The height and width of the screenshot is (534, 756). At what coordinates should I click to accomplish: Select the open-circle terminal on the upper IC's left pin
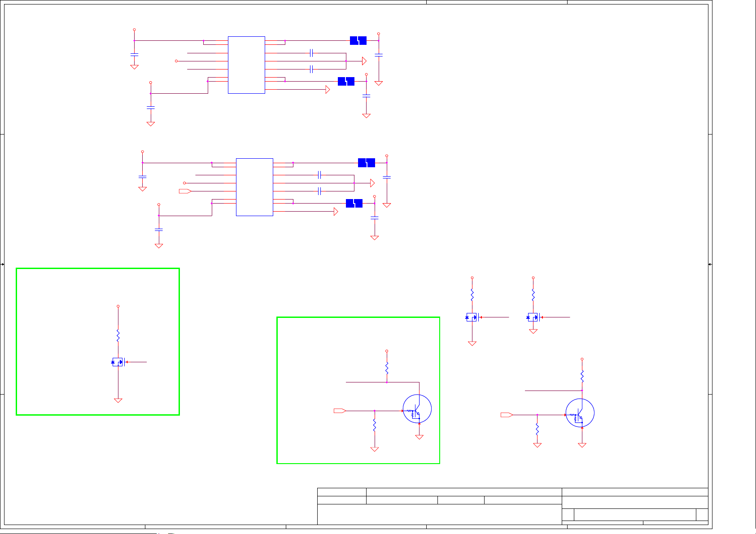point(176,61)
